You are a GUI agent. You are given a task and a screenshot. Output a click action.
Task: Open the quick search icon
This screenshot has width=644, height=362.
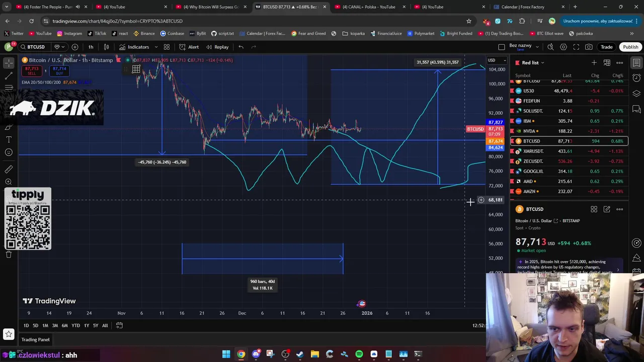(550, 47)
